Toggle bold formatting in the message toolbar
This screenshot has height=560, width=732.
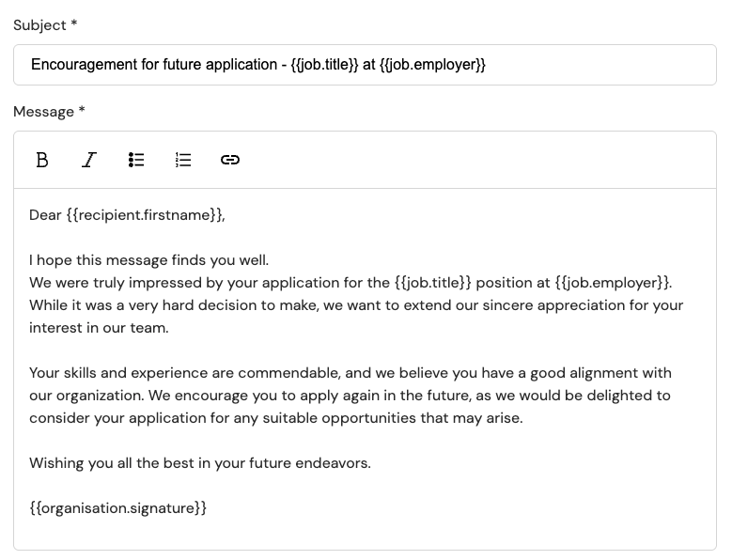(x=42, y=160)
